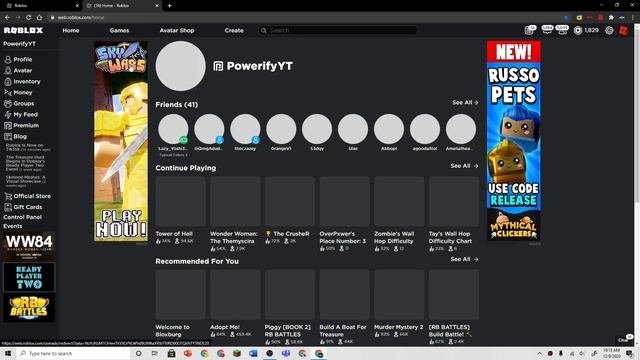Open Task View on the taskbar

[155, 353]
